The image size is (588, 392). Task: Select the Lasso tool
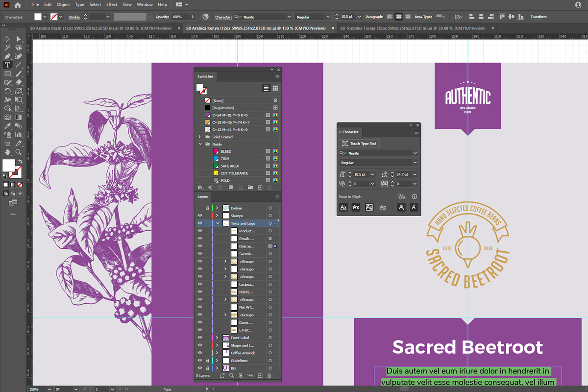pyautogui.click(x=19, y=48)
